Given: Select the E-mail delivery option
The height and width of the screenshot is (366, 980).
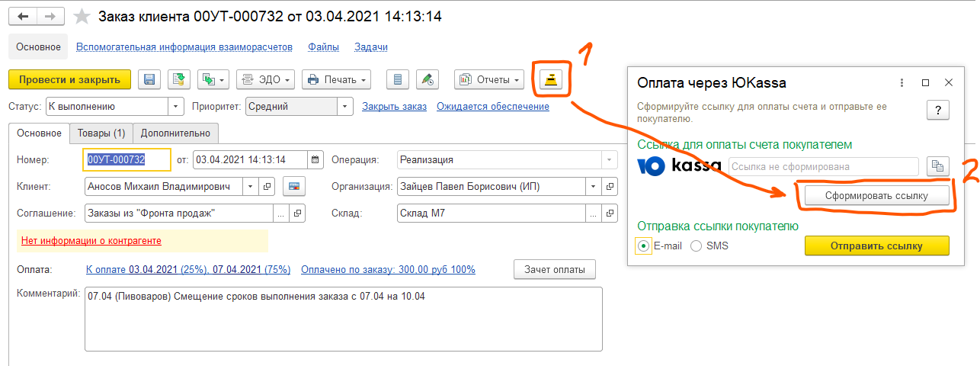Looking at the screenshot, I should point(644,246).
